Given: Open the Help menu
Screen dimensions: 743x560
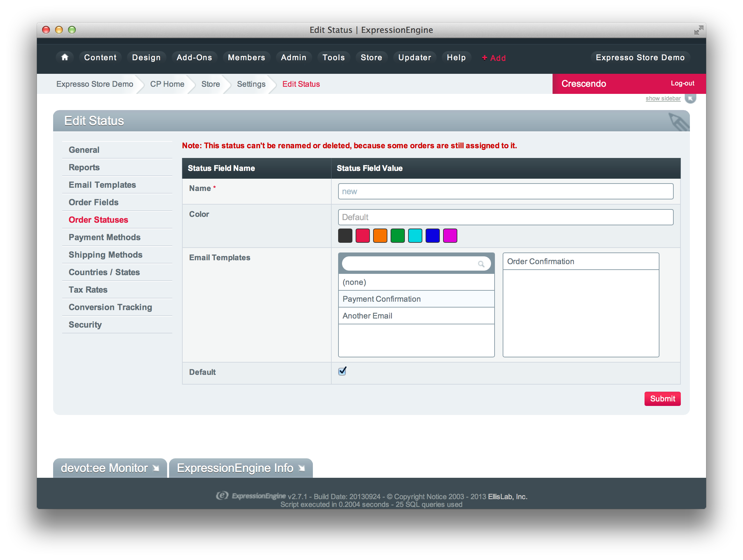Looking at the screenshot, I should [x=456, y=57].
